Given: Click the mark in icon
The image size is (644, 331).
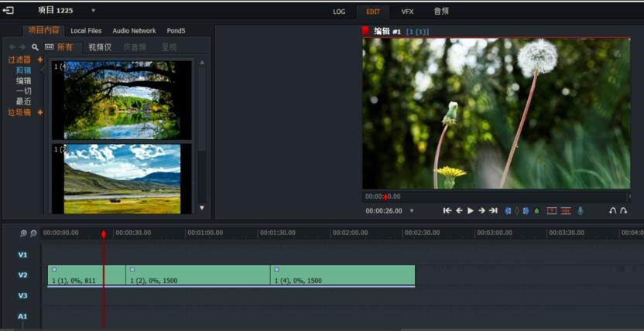Looking at the screenshot, I should pyautogui.click(x=508, y=210).
